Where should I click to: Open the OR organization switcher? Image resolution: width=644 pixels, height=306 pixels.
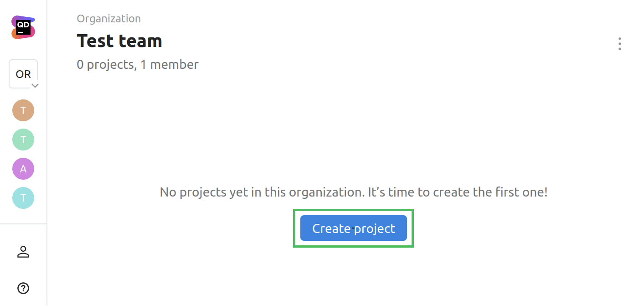click(23, 74)
